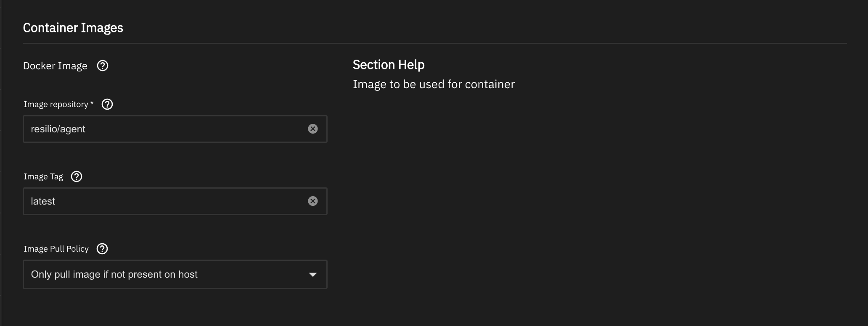The width and height of the screenshot is (868, 326).
Task: Click the 'resilio/agent' text in repository field
Action: (x=58, y=129)
